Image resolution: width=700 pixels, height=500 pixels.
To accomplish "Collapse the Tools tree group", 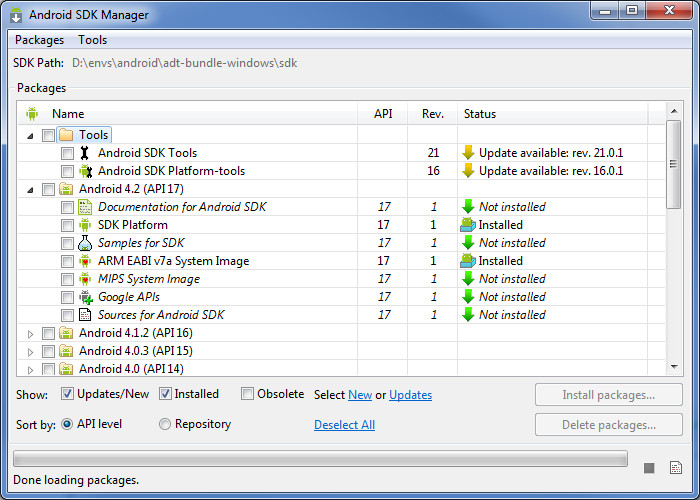I will 30,136.
